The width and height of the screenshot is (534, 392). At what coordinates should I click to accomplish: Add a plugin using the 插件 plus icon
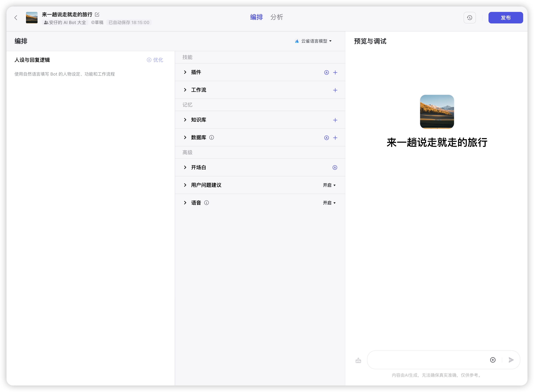[335, 72]
